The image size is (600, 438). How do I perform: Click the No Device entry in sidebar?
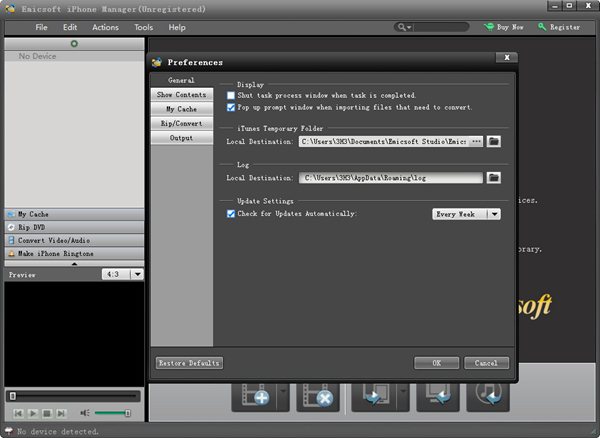pos(74,56)
